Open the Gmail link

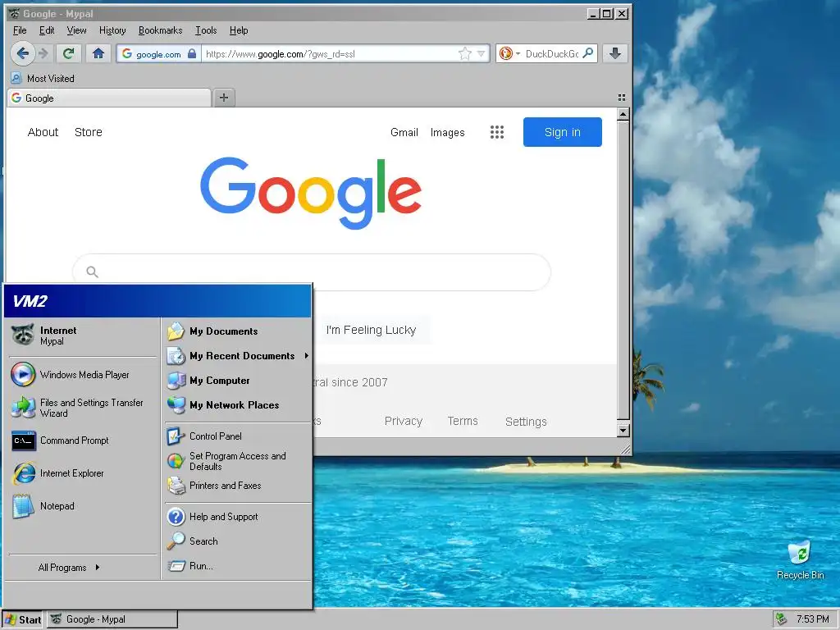pyautogui.click(x=404, y=132)
